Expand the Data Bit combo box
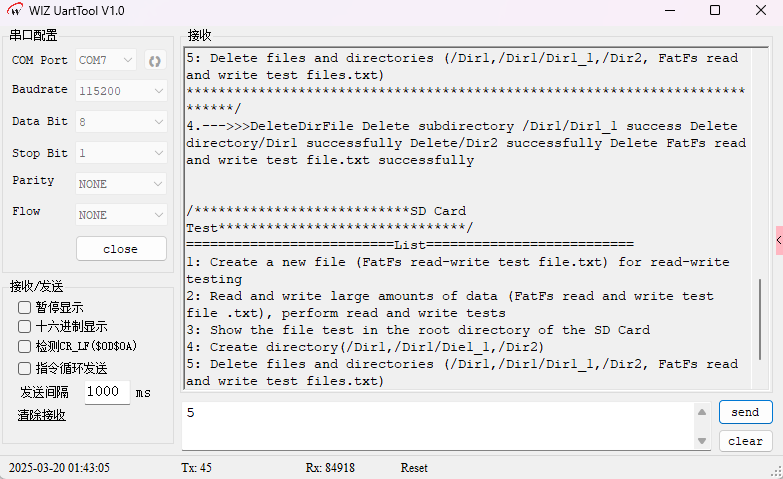 click(x=121, y=122)
